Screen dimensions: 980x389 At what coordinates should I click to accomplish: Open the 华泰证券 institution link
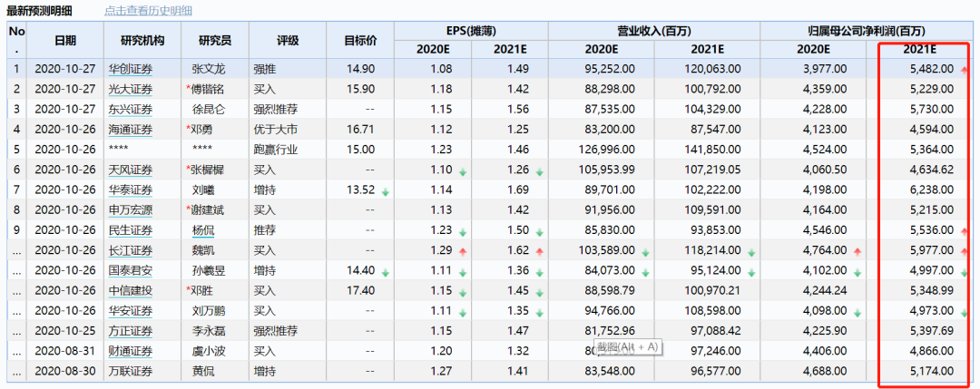(130, 190)
